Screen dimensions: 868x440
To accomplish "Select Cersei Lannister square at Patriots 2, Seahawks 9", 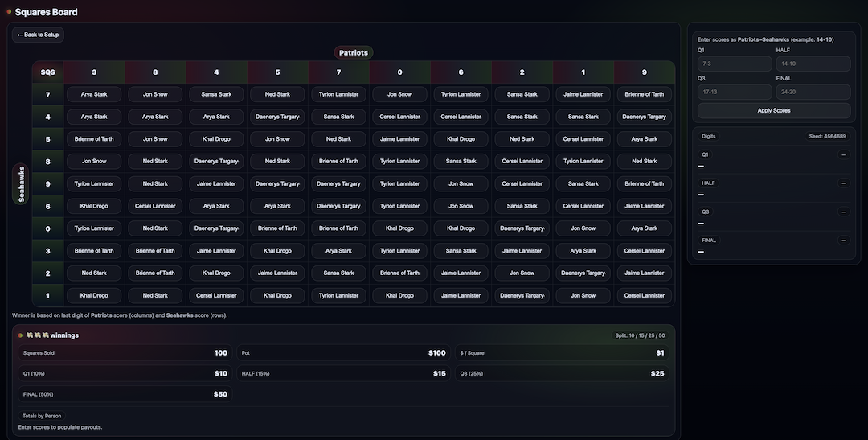I will (x=522, y=183).
